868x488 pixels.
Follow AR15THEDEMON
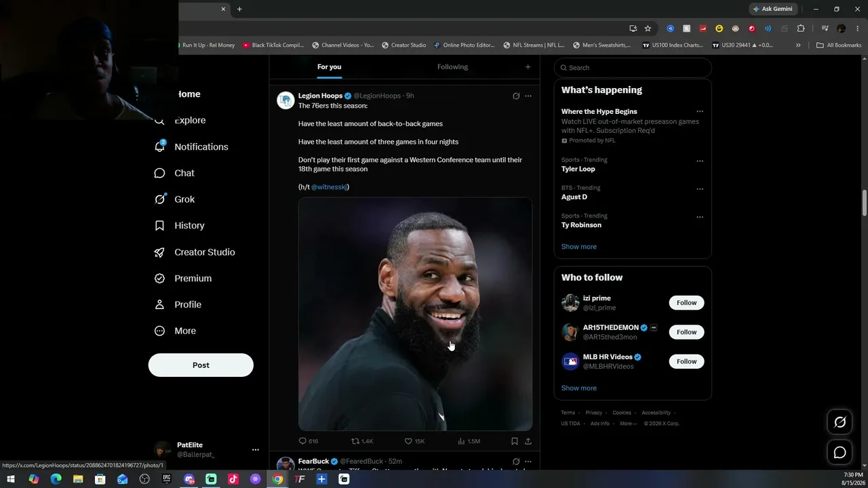pyautogui.click(x=686, y=332)
